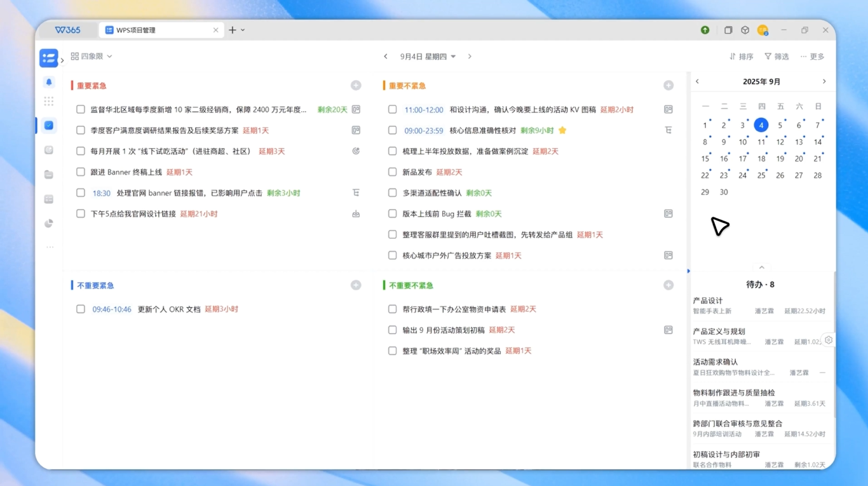Image resolution: width=868 pixels, height=486 pixels.
Task: Select September 18 in the calendar
Action: (761, 159)
